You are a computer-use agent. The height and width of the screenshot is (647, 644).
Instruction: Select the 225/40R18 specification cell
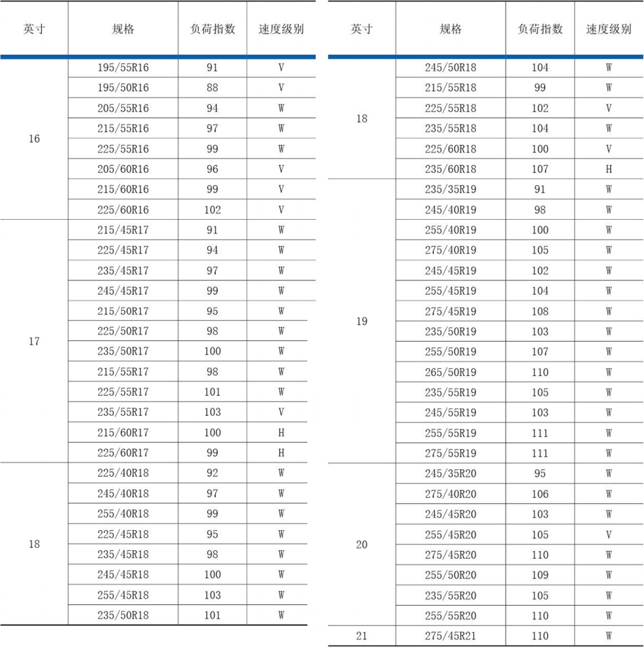click(122, 473)
